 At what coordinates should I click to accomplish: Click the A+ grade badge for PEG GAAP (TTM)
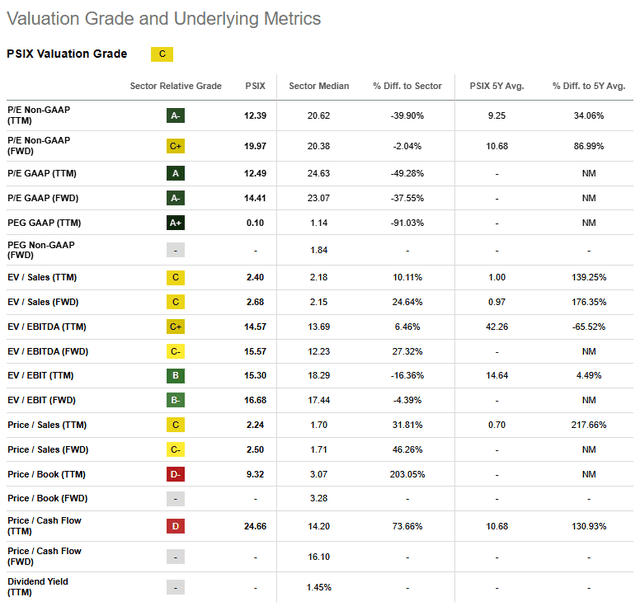coord(176,223)
